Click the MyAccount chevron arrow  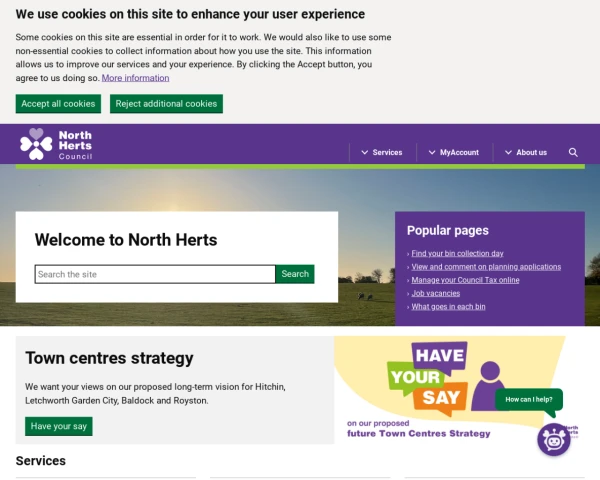[x=432, y=152]
